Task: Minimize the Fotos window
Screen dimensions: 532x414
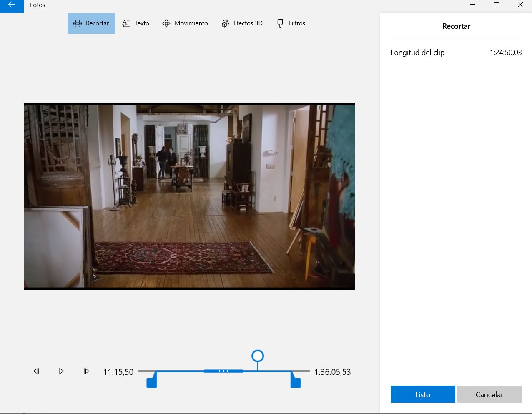Action: pyautogui.click(x=473, y=5)
